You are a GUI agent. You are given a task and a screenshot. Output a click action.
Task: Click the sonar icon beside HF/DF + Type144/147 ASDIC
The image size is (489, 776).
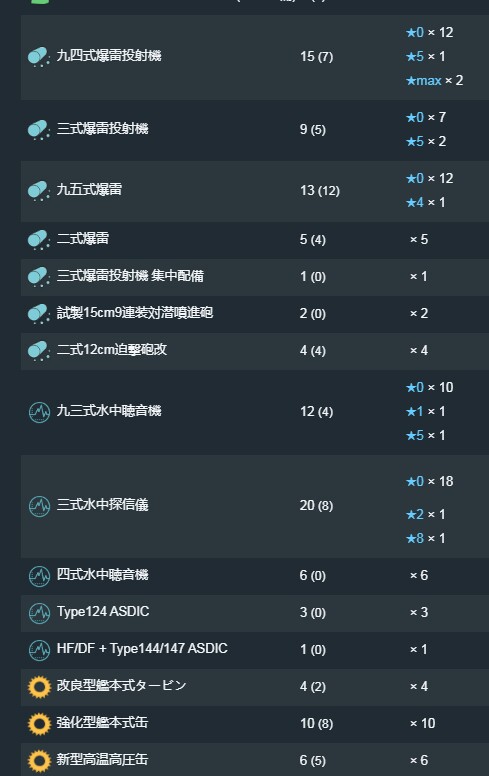pos(39,650)
